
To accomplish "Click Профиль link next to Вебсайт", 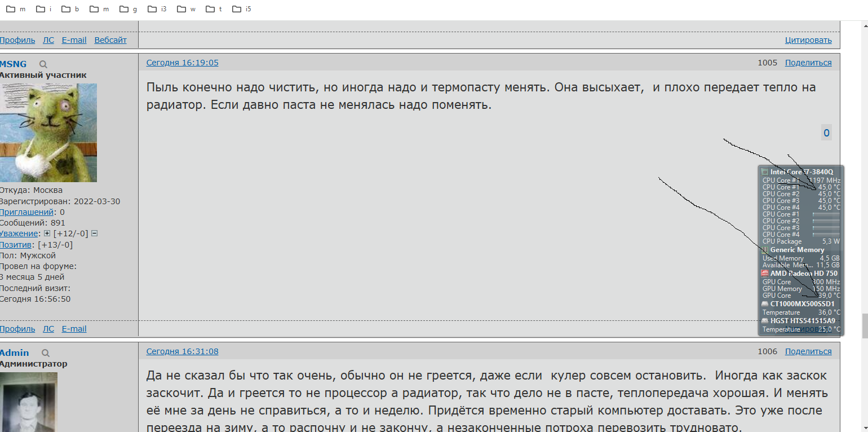I will (x=17, y=40).
